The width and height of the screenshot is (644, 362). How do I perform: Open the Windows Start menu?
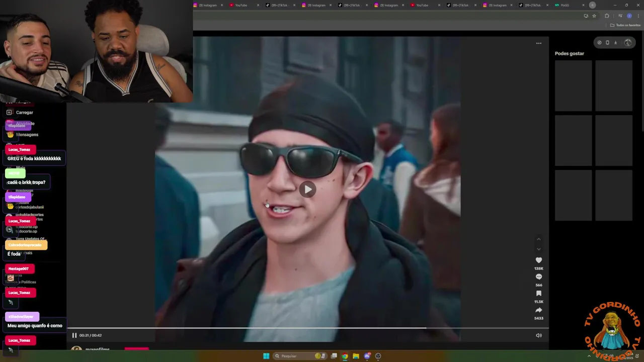coord(266,356)
